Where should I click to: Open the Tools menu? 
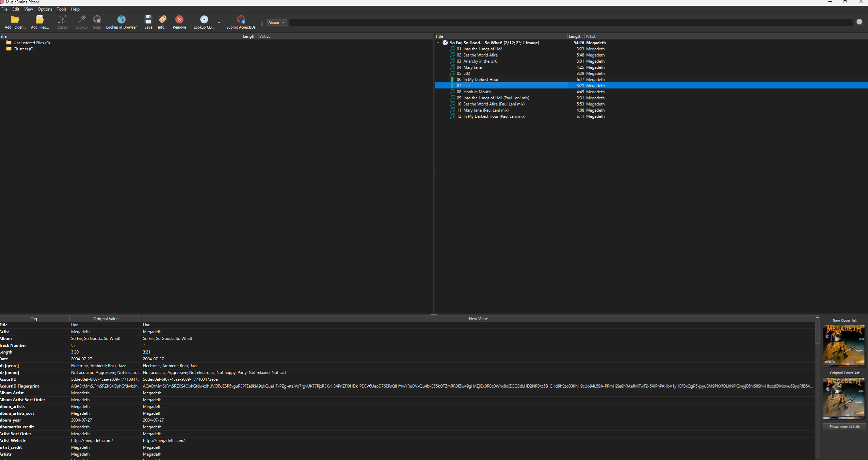tap(61, 9)
